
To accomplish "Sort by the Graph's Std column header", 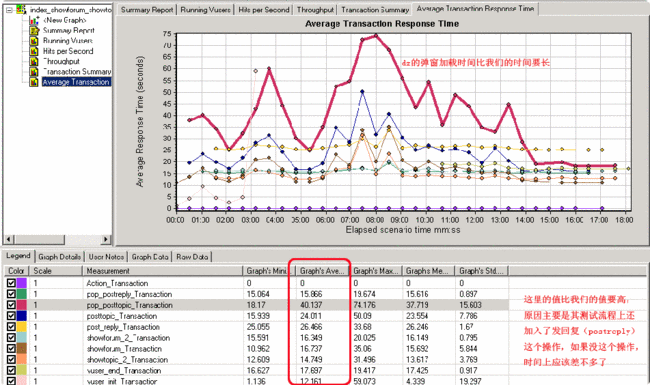I will point(482,271).
